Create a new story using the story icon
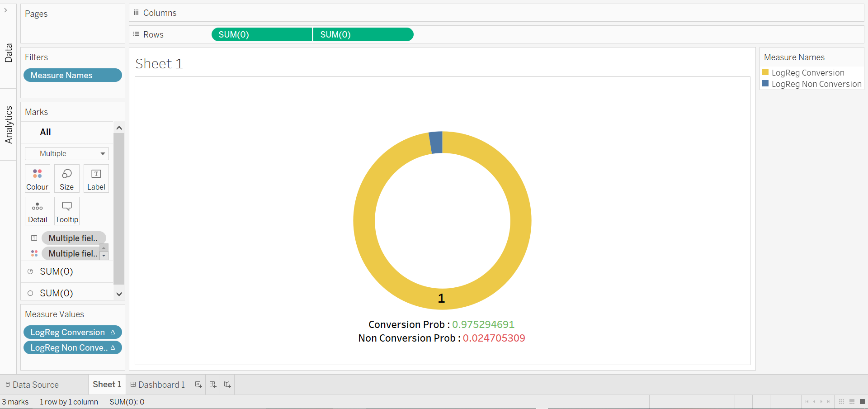This screenshot has width=868, height=409. 227,384
